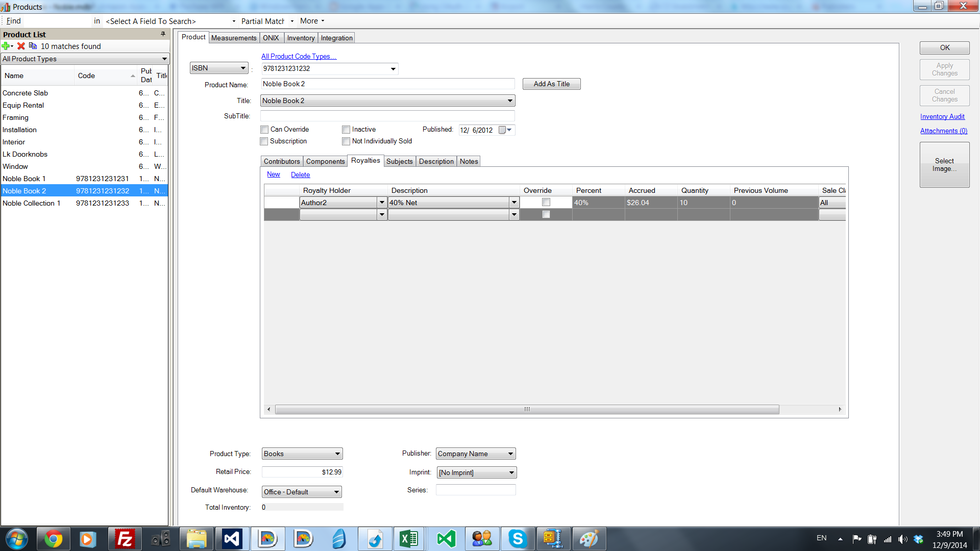Switch to the Inventory tab

pos(301,38)
